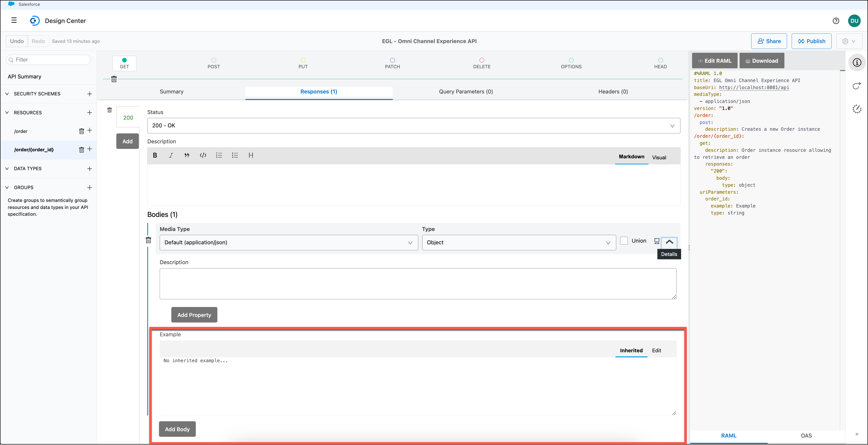The image size is (868, 445).
Task: Open the help question mark icon
Action: [836, 21]
